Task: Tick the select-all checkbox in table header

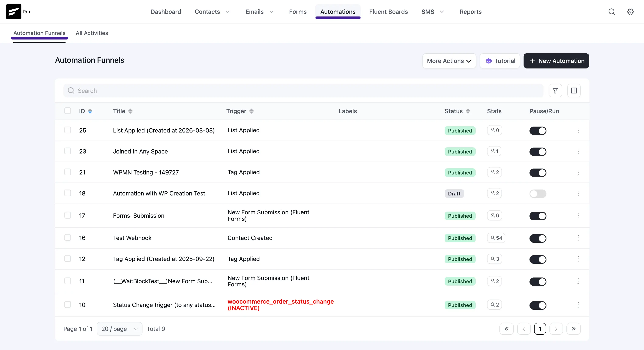Action: tap(67, 111)
